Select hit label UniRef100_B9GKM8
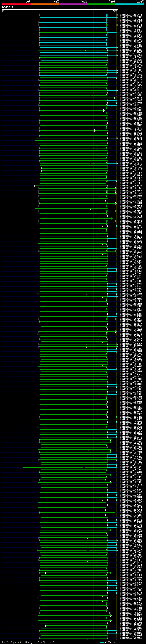The width and height of the screenshot is (146, 644). (x=131, y=196)
